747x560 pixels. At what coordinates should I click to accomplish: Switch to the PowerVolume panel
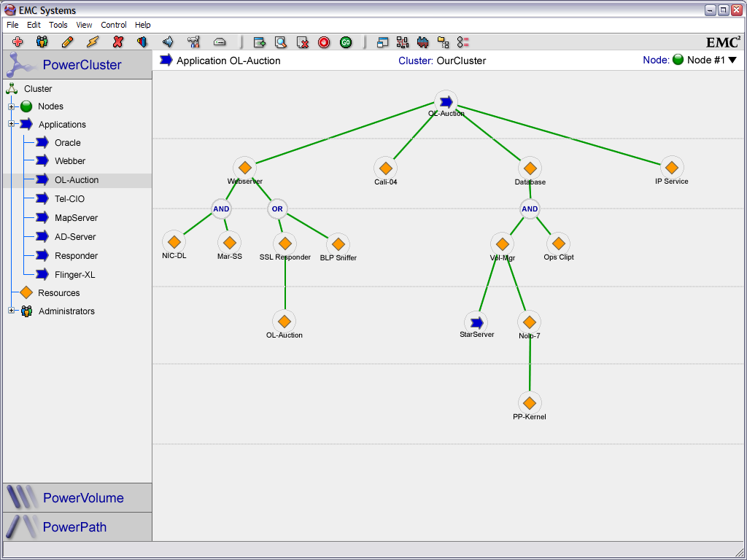point(77,497)
